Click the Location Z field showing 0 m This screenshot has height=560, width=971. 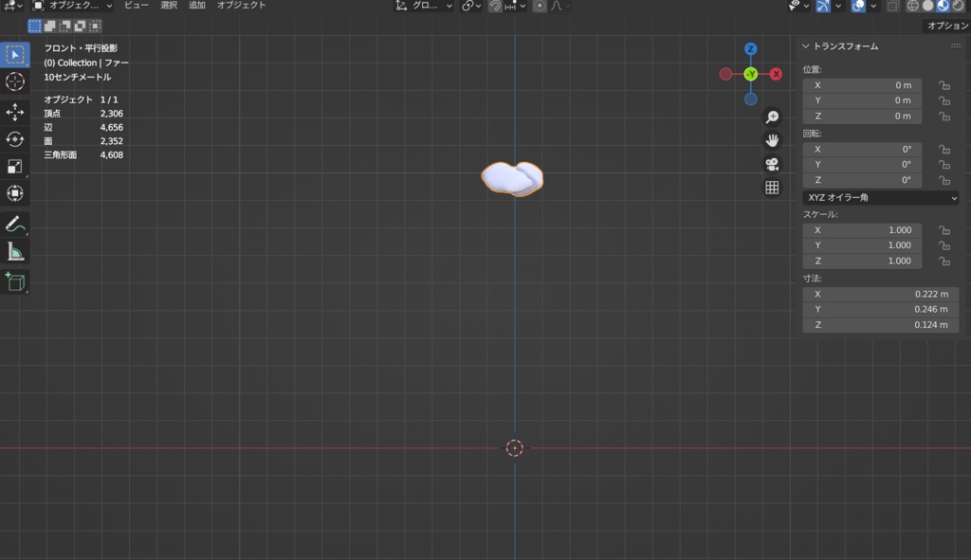click(862, 117)
